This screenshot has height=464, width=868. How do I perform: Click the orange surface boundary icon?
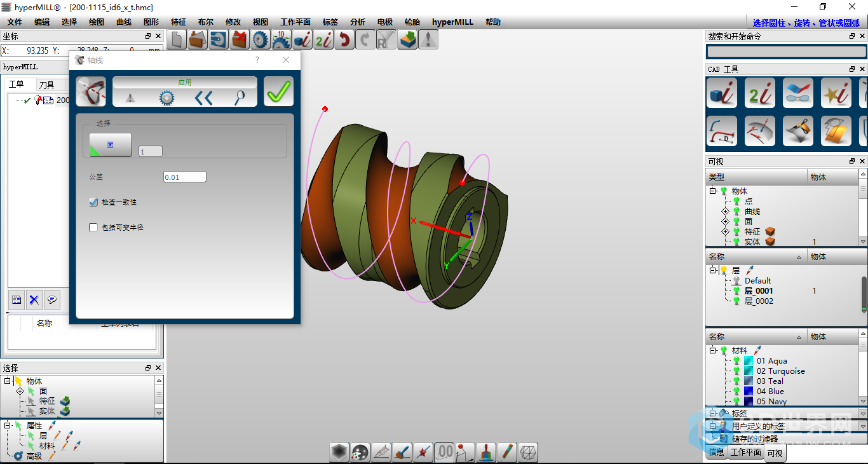(x=836, y=131)
